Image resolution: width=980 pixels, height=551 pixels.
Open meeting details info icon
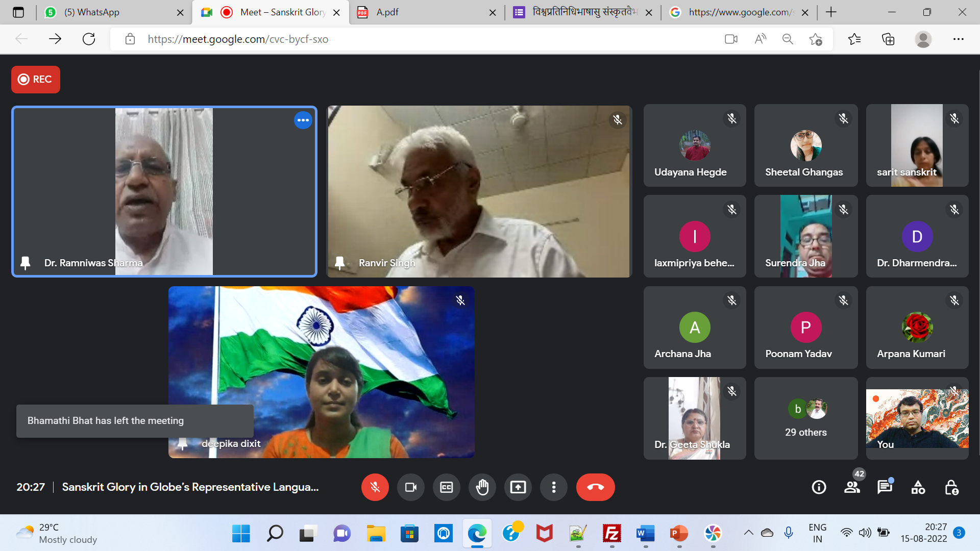coord(819,487)
